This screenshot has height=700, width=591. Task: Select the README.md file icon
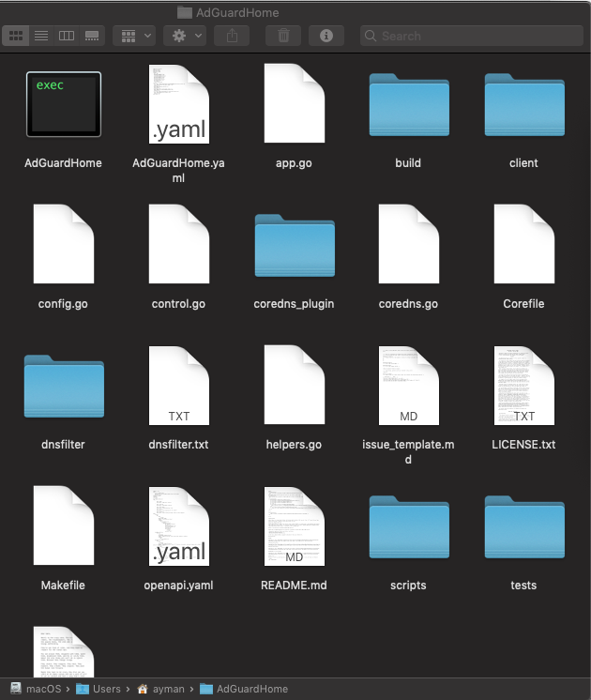(x=295, y=526)
